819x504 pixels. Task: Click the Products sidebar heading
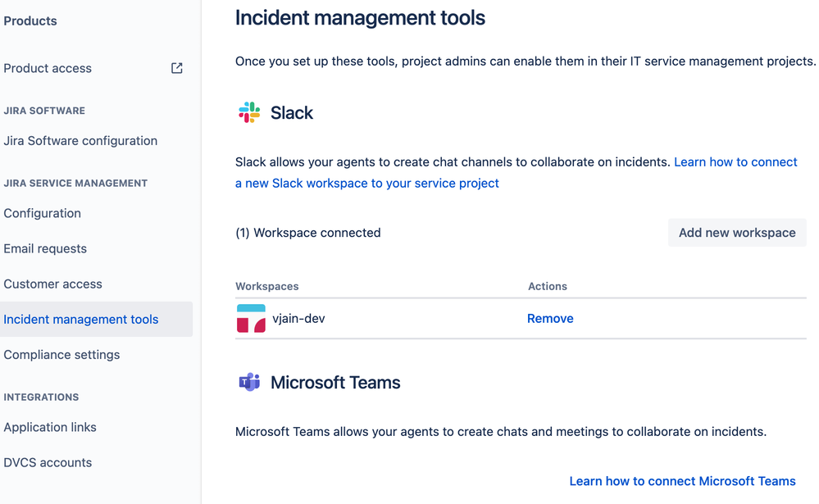pyautogui.click(x=30, y=20)
